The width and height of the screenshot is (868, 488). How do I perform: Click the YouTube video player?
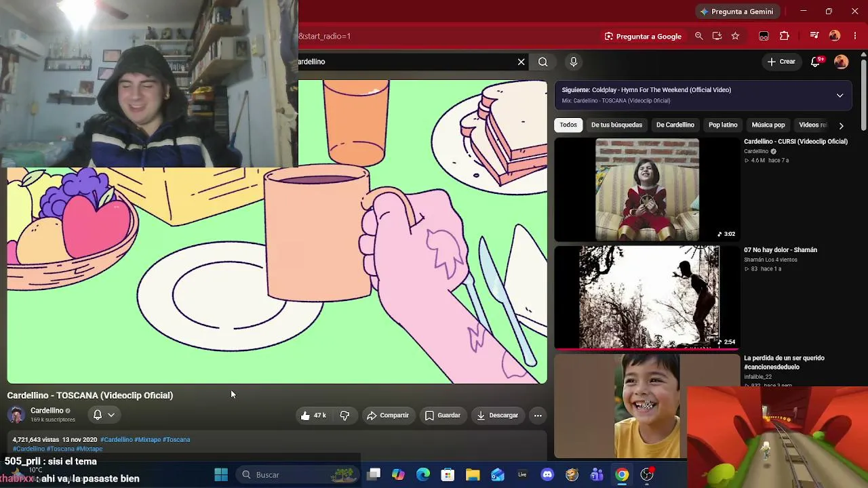coord(277,232)
